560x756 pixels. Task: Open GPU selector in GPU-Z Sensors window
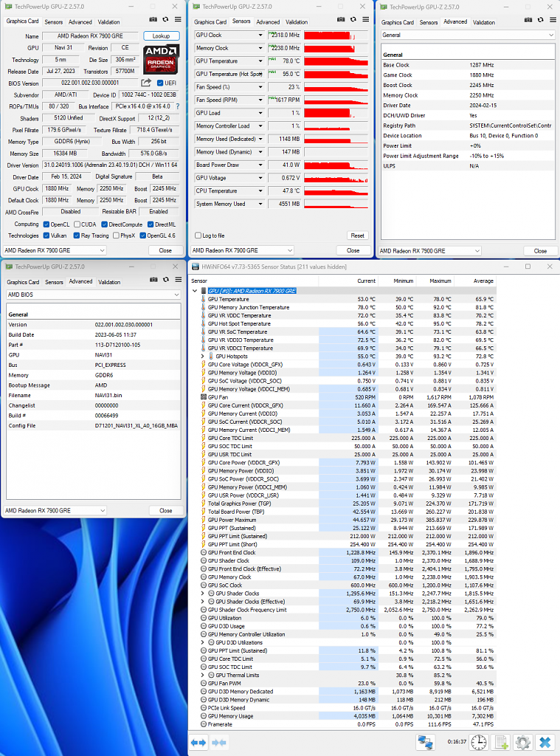(243, 250)
